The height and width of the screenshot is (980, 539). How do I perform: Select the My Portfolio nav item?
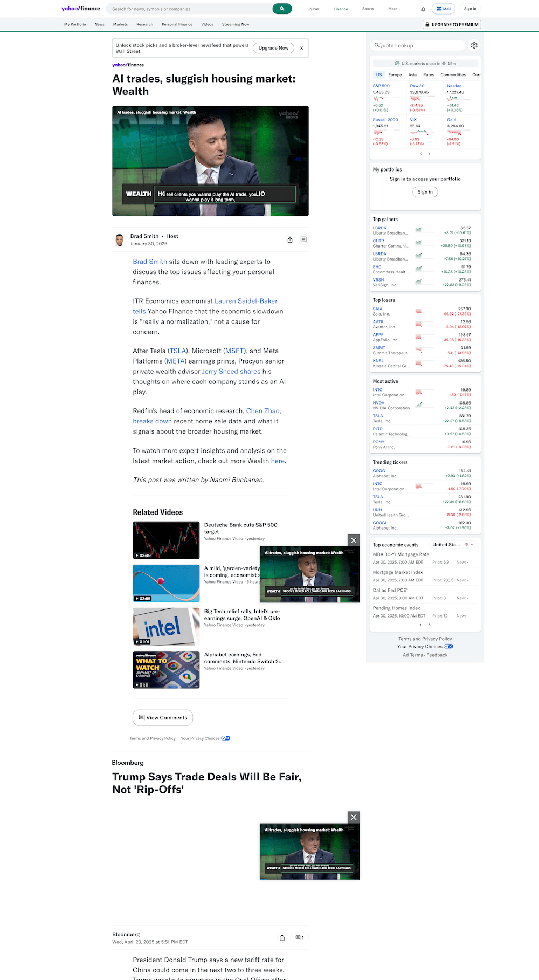coord(75,24)
